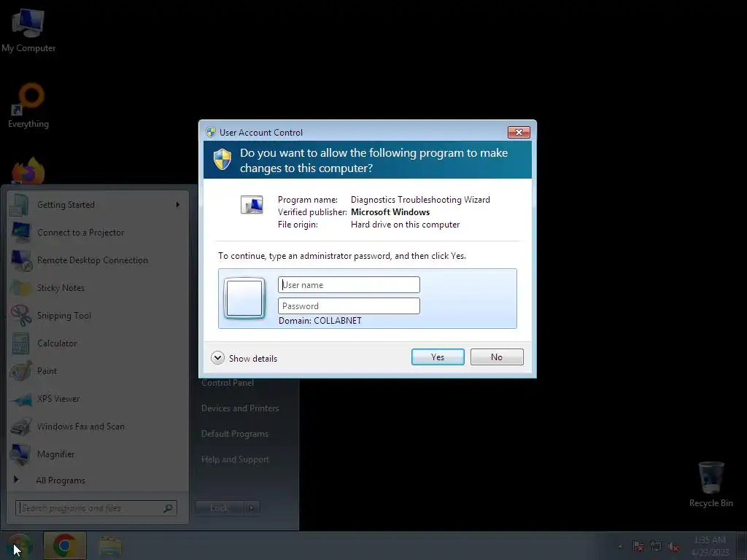
Task: Click the XPS Viewer icon
Action: (x=20, y=399)
